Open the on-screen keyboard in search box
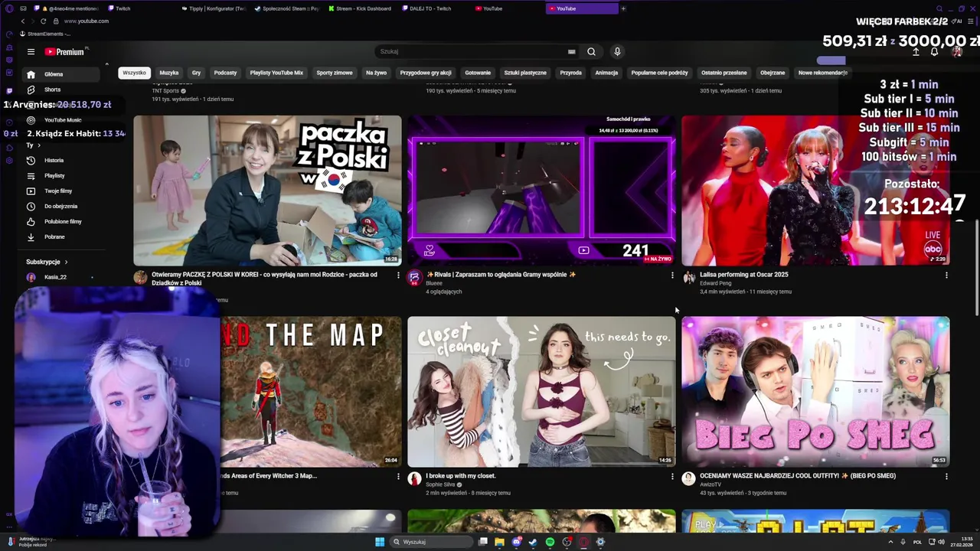The image size is (980, 551). [571, 52]
